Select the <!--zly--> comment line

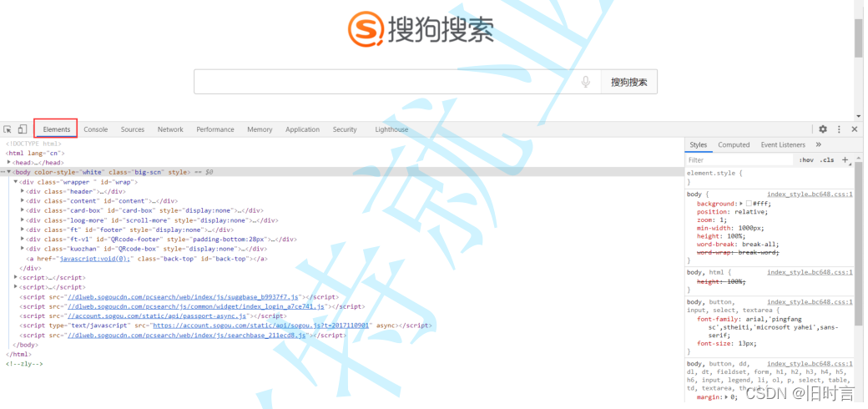[x=24, y=364]
